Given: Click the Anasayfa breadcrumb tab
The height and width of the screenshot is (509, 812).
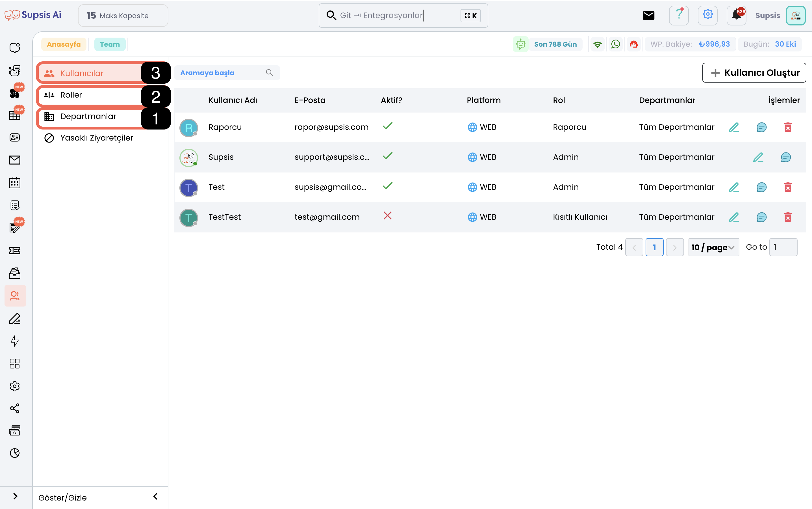Looking at the screenshot, I should coord(64,44).
